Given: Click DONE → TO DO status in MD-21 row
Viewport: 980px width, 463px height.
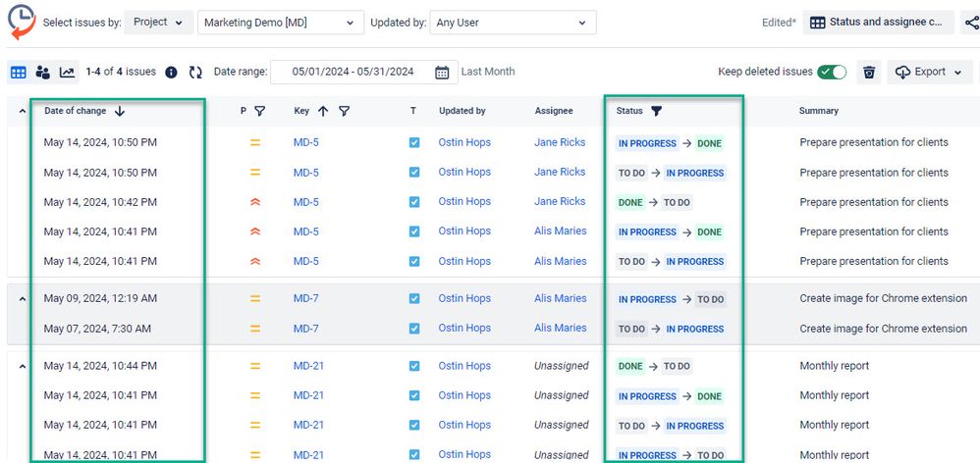Looking at the screenshot, I should (654, 367).
